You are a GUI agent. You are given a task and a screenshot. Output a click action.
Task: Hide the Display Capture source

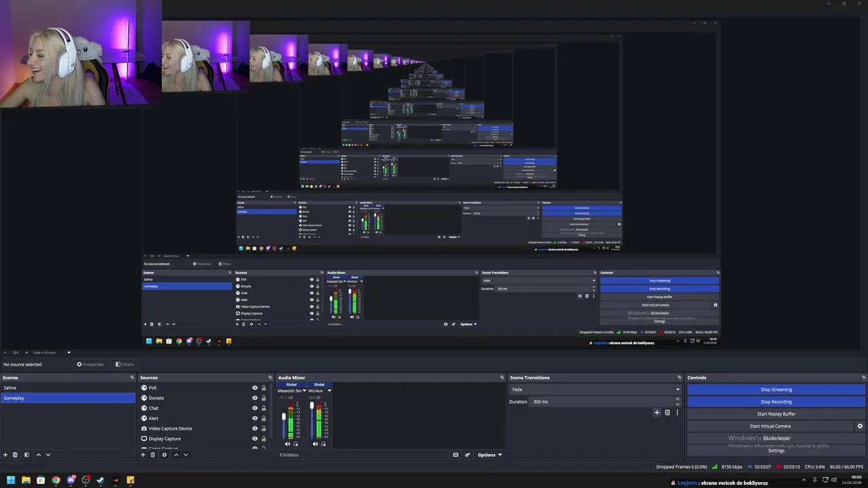[x=255, y=439]
